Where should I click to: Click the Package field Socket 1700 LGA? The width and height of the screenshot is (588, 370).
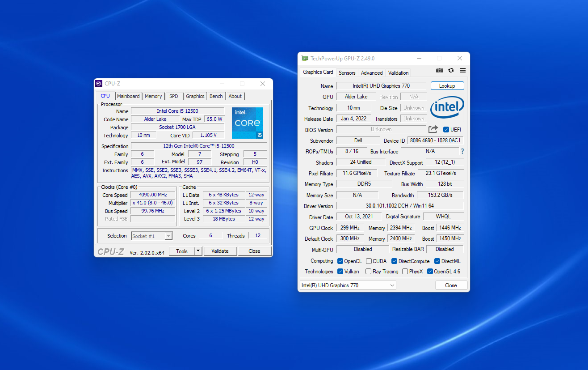point(177,128)
